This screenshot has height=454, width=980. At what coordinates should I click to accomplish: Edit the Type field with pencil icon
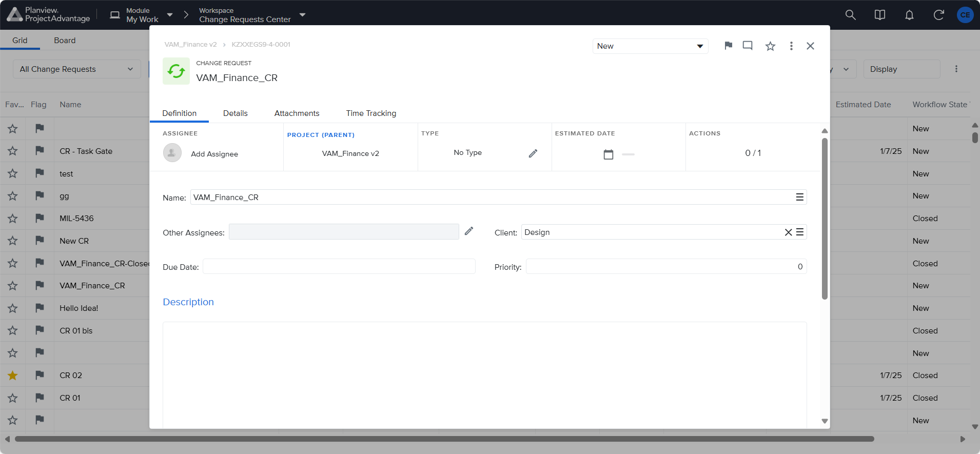click(533, 153)
